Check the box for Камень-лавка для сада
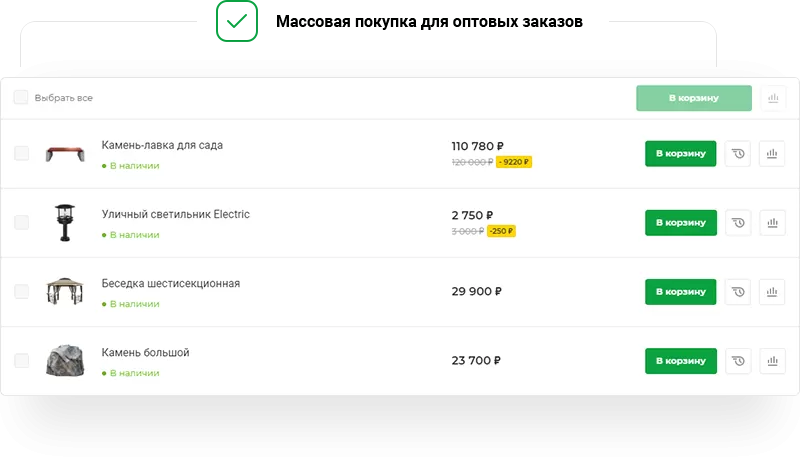 tap(21, 154)
